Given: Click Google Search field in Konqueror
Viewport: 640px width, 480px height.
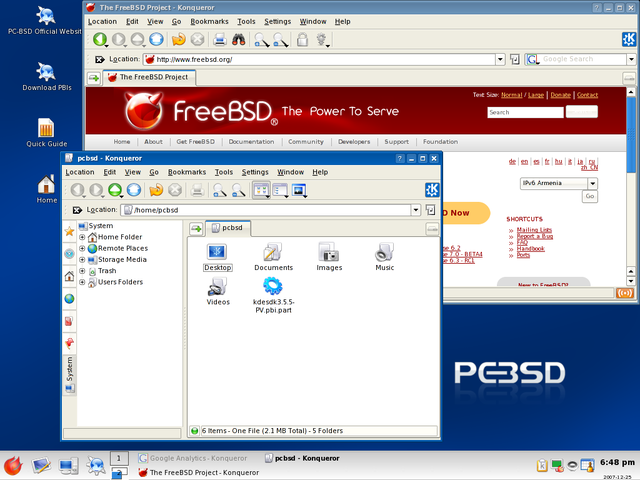Looking at the screenshot, I should pos(576,60).
